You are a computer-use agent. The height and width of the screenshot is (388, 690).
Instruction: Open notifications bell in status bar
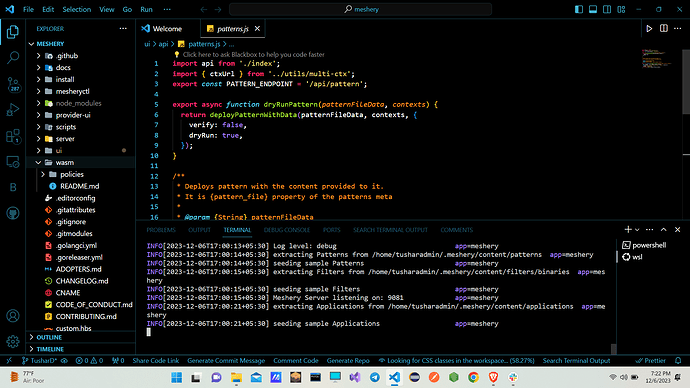point(678,360)
